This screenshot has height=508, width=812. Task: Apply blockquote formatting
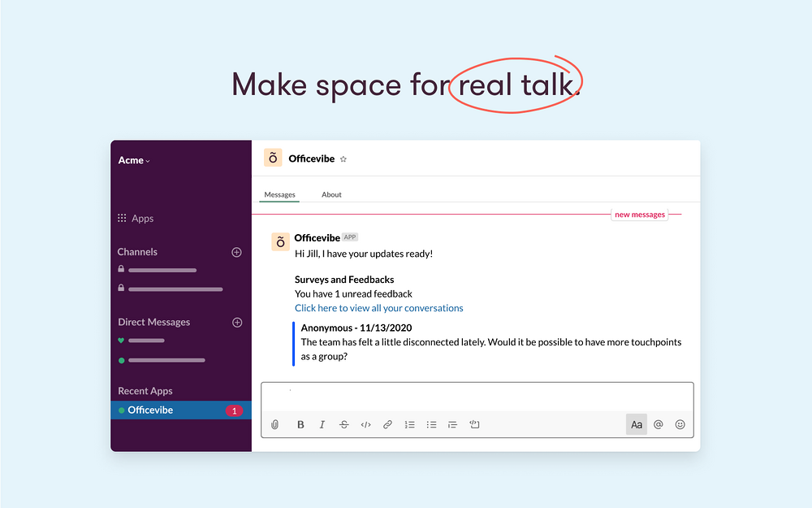[x=452, y=424]
